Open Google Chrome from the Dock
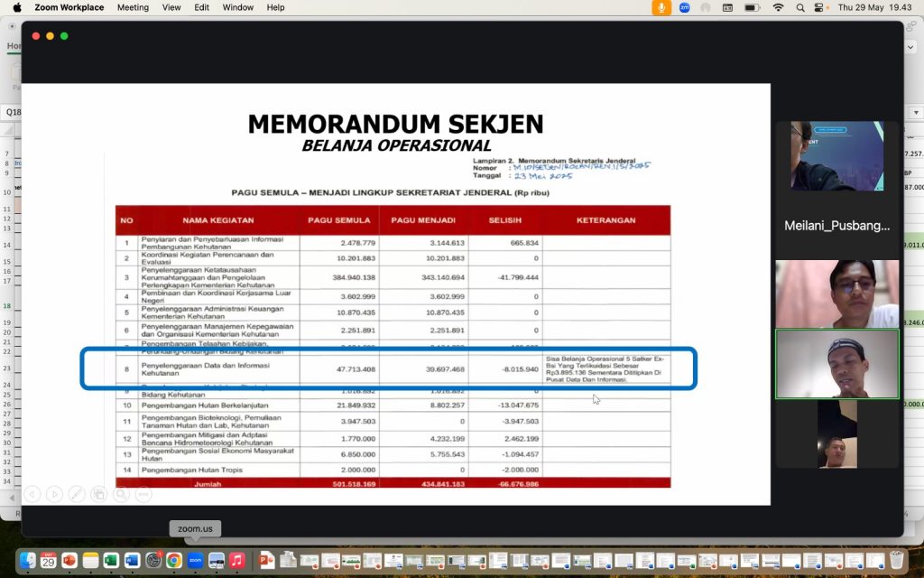This screenshot has width=924, height=578. click(174, 560)
